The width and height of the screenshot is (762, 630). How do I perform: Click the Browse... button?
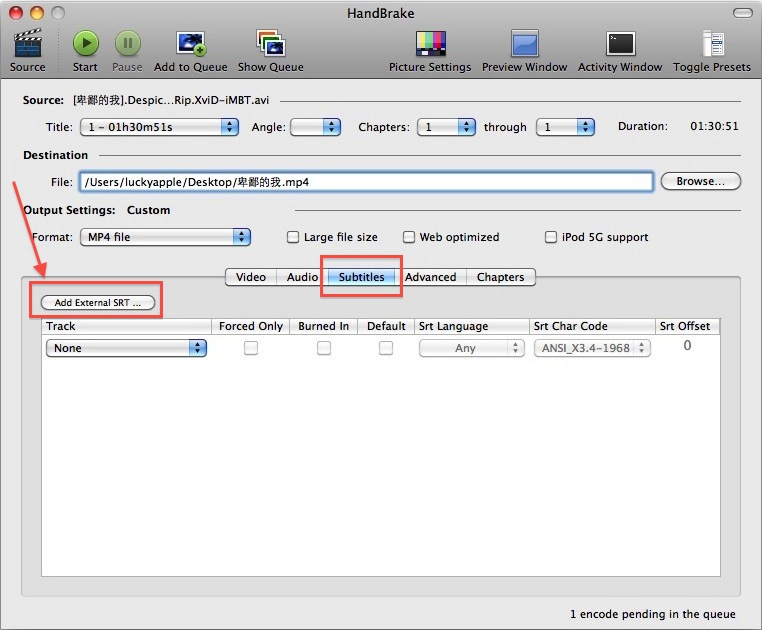(x=701, y=181)
